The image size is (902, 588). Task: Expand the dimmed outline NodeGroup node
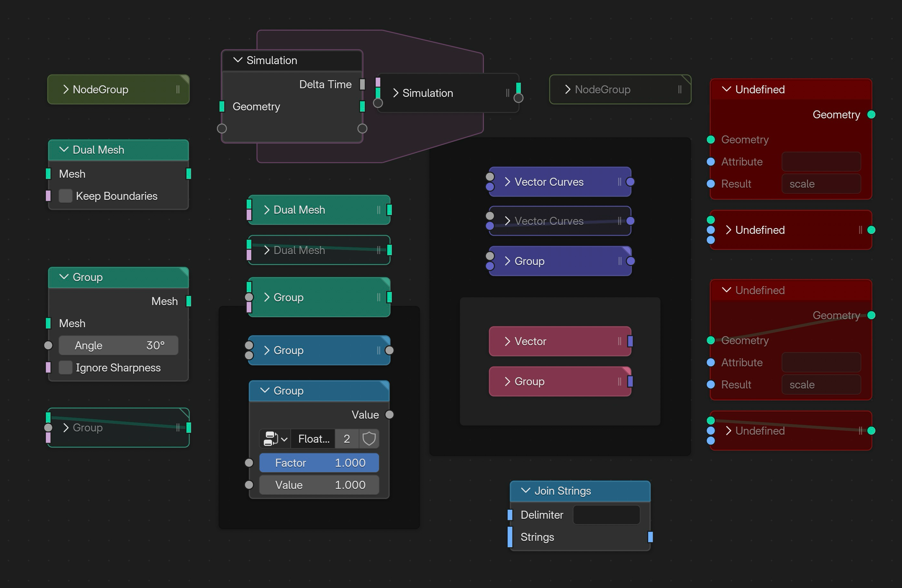(x=567, y=89)
